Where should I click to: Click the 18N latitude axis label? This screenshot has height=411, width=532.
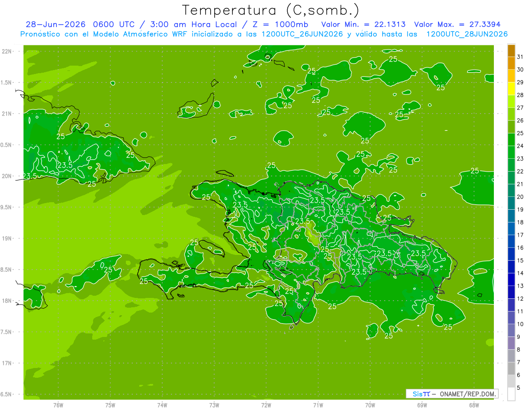pyautogui.click(x=7, y=301)
